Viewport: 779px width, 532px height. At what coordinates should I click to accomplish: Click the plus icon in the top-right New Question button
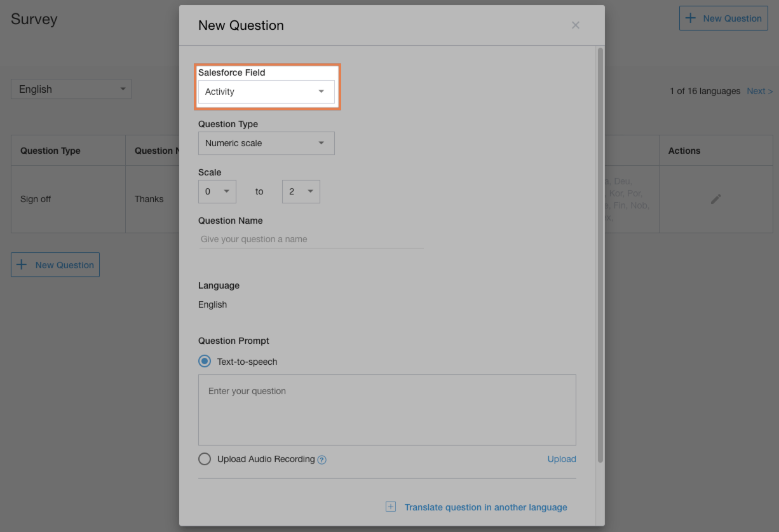pyautogui.click(x=691, y=18)
